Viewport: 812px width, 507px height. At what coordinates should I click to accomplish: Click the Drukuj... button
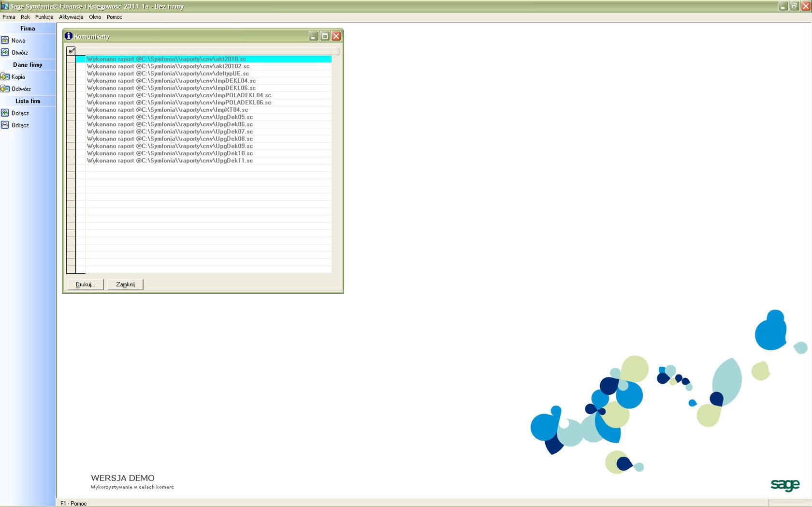point(86,284)
